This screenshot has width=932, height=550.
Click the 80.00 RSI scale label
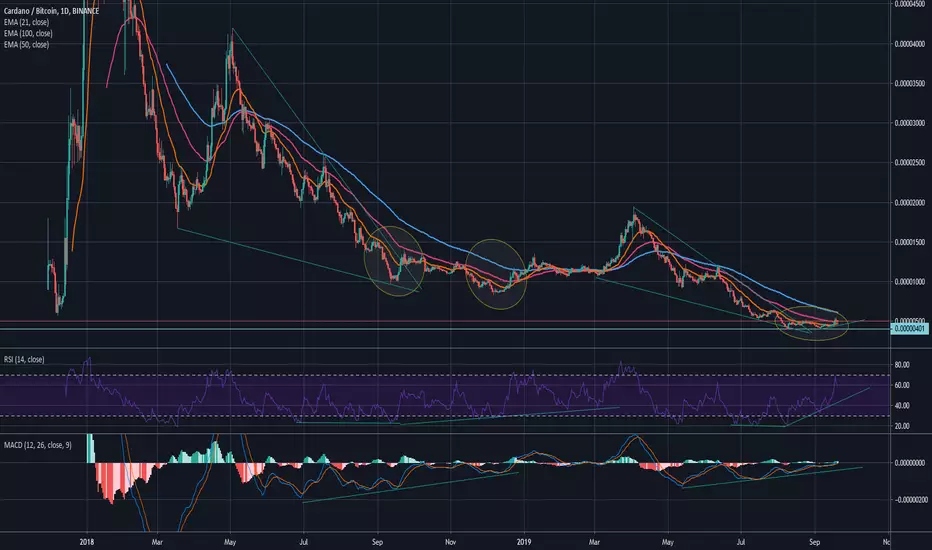[902, 365]
